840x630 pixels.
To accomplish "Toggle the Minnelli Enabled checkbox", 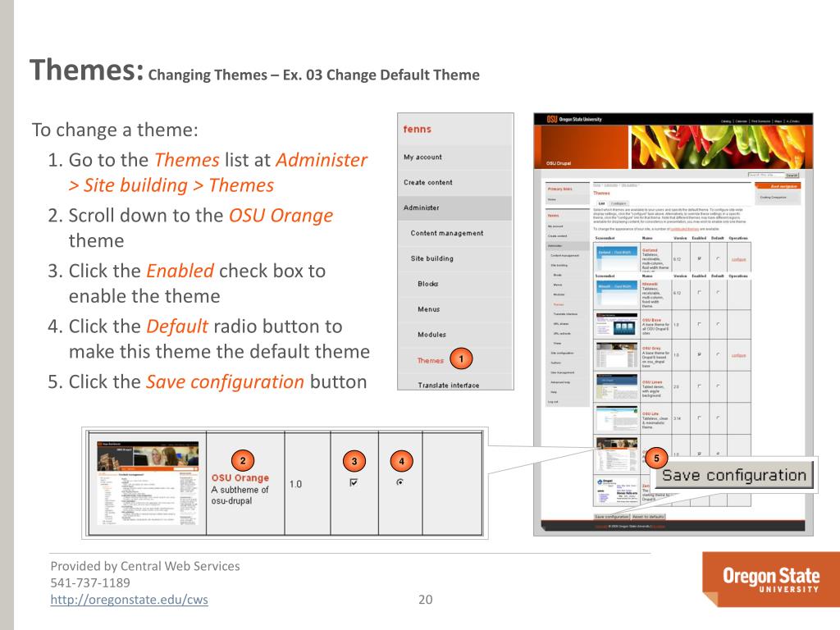I will (699, 293).
